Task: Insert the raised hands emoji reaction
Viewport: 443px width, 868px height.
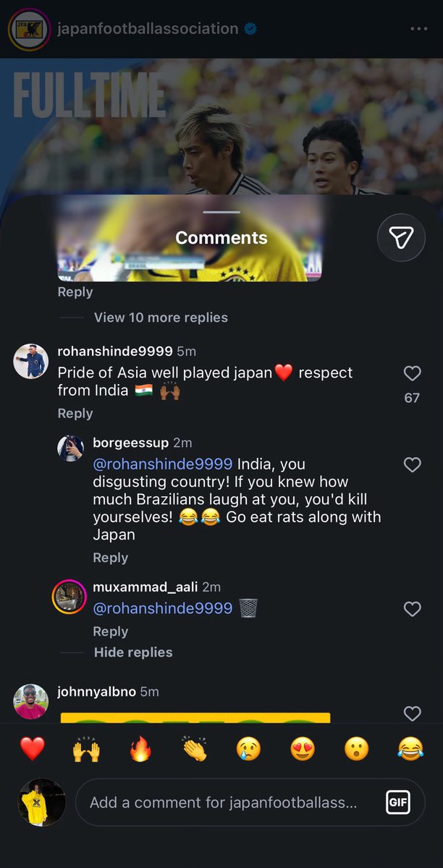Action: 86,749
